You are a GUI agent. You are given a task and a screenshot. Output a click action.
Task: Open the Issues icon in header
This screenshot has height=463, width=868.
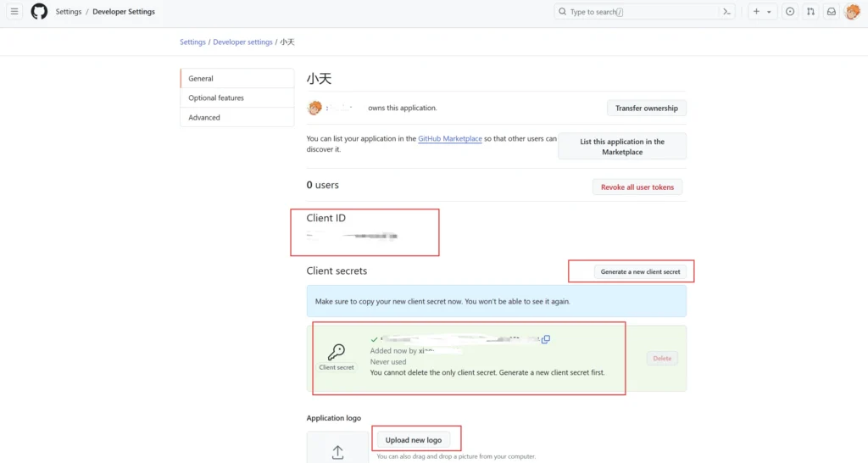pos(790,12)
